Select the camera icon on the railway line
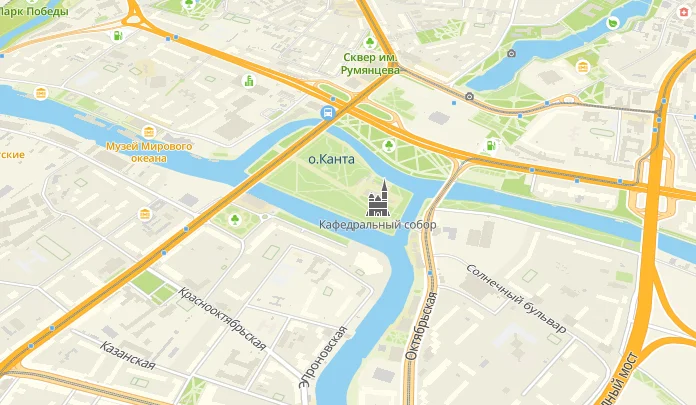The image size is (696, 405). (470, 96)
